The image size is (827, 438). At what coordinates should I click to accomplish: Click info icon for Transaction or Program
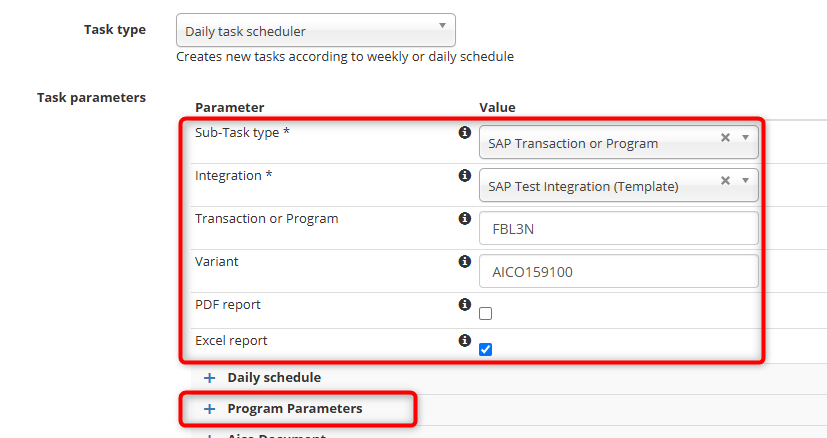[464, 218]
